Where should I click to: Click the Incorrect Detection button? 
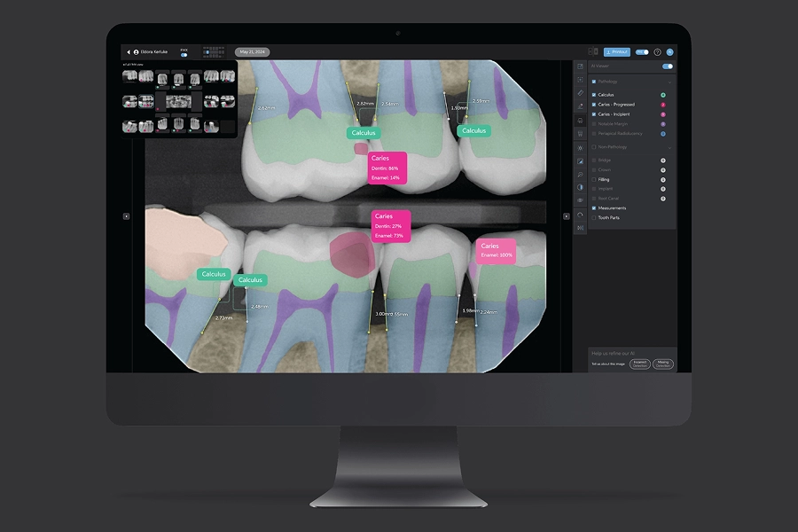pyautogui.click(x=640, y=364)
